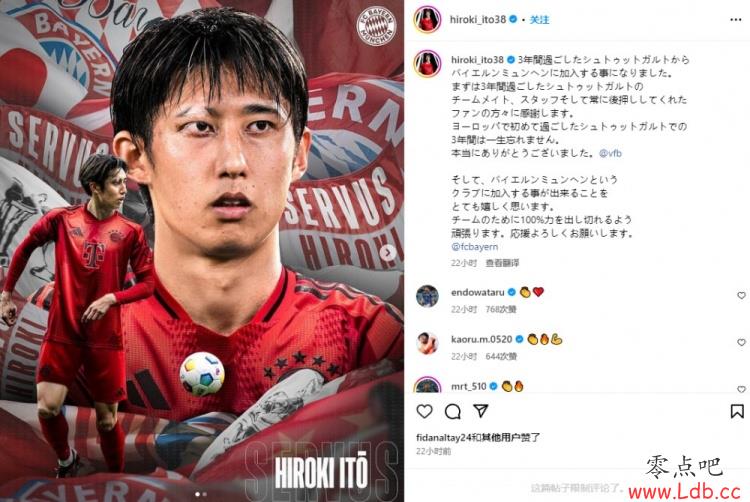Like endowataru's comment heart
The width and height of the screenshot is (750, 502).
click(x=741, y=295)
